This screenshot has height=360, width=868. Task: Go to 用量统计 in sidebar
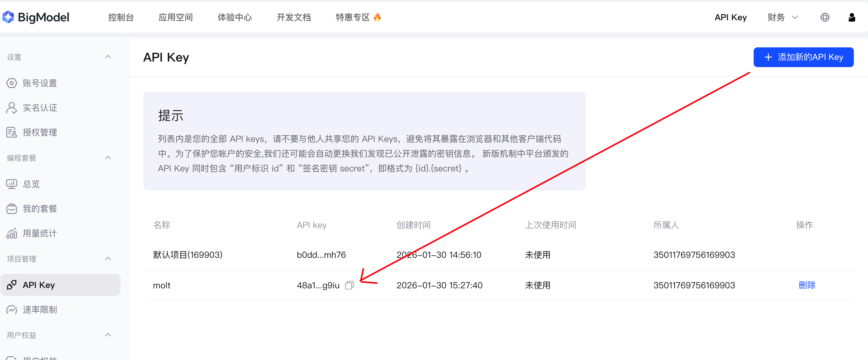coord(40,233)
